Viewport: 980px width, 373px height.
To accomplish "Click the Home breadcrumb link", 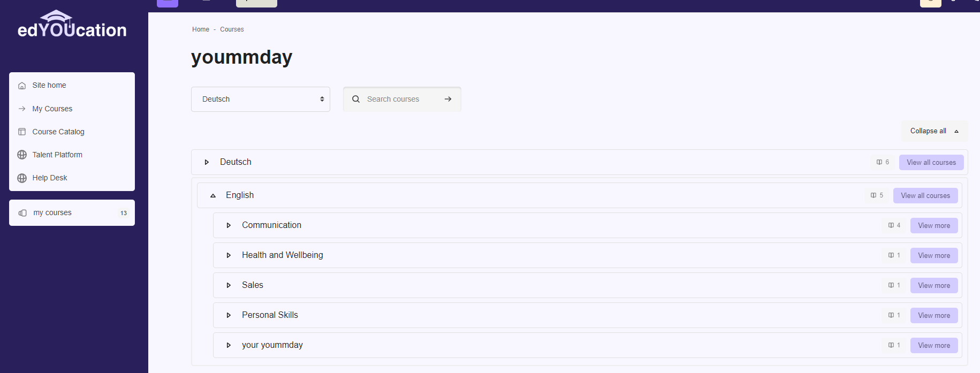I will coord(201,29).
